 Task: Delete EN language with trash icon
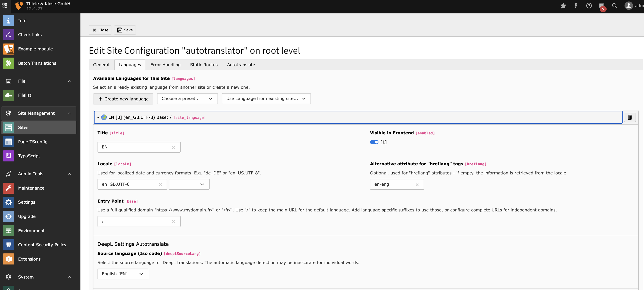[x=630, y=117]
